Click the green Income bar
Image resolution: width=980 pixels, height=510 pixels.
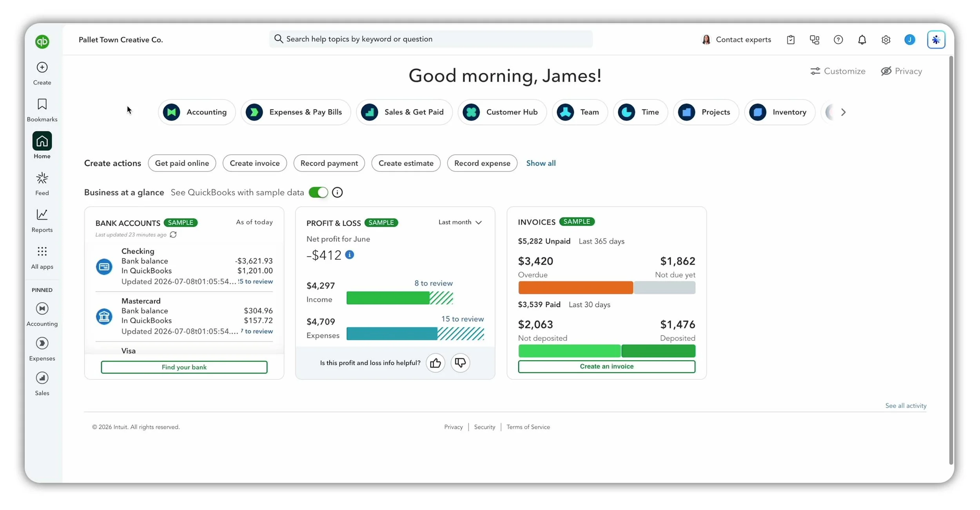coord(388,298)
